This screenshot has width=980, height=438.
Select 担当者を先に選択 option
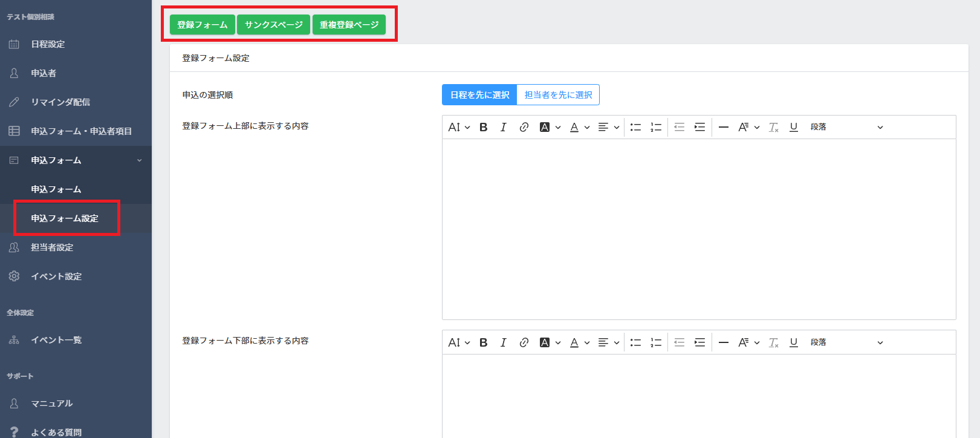(558, 95)
